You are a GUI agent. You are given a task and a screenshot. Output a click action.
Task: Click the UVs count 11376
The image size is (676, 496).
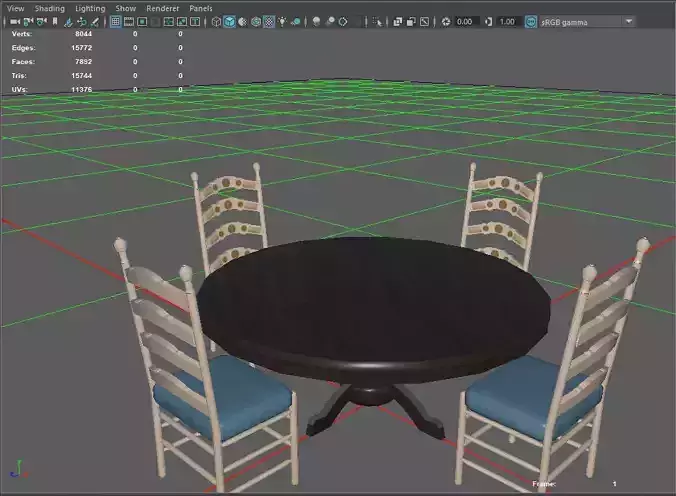[x=81, y=89]
